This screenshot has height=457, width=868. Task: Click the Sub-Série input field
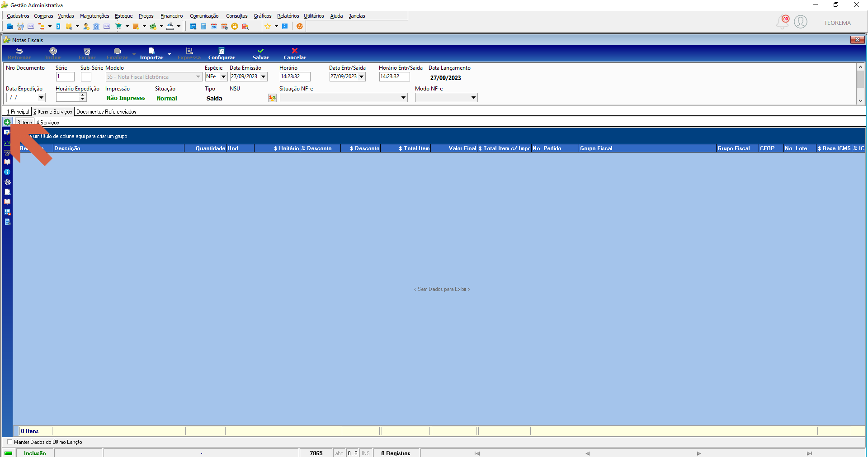[86, 77]
